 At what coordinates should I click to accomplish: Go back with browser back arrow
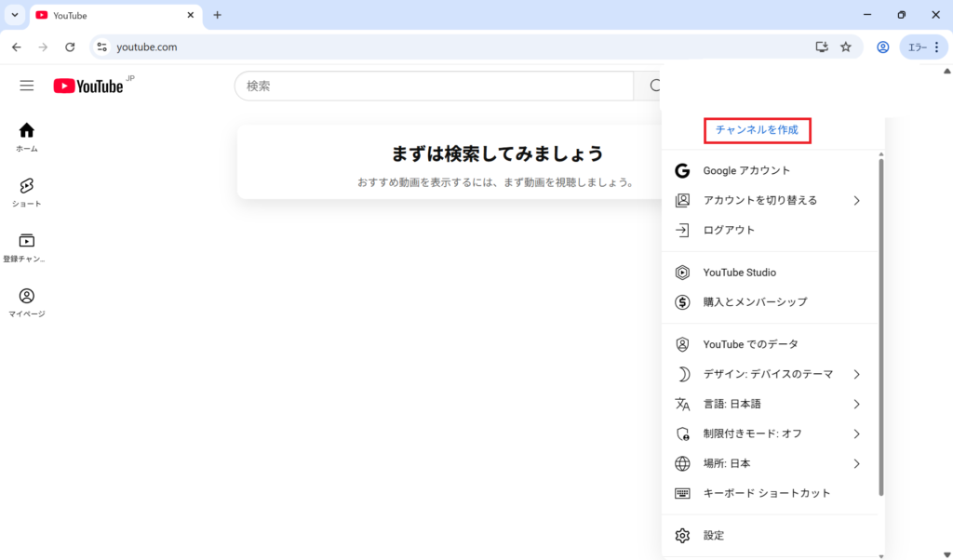pos(17,47)
